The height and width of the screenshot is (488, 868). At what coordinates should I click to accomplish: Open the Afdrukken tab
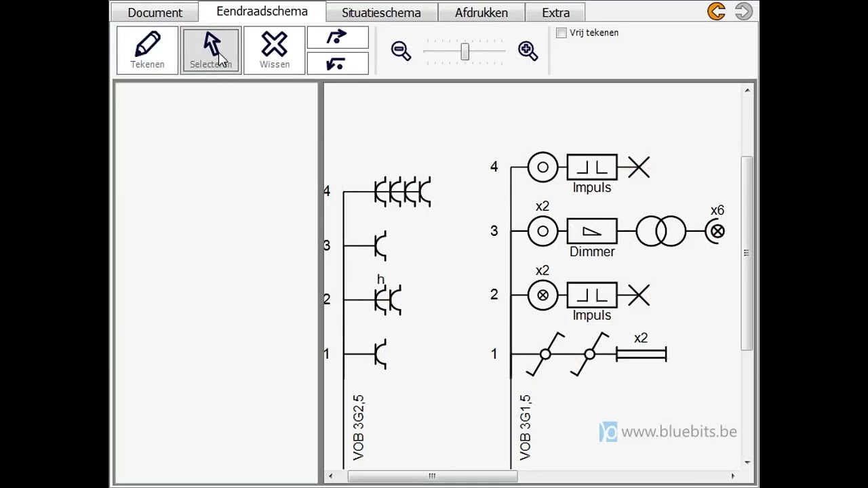[481, 12]
